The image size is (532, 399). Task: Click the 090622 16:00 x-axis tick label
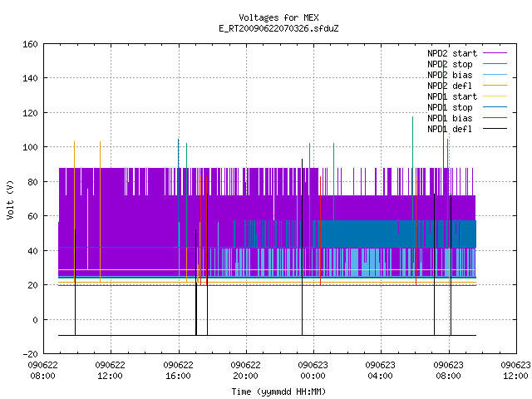178,371
